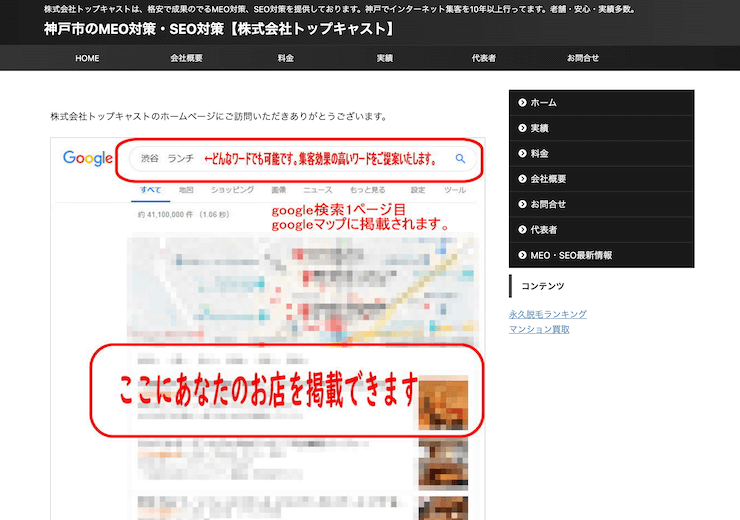Image resolution: width=740 pixels, height=520 pixels.
Task: Click the arrow icon beside ホーム
Action: (522, 102)
